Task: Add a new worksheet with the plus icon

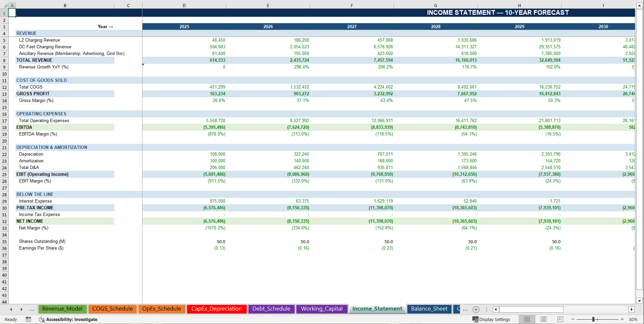Action: tap(476, 309)
